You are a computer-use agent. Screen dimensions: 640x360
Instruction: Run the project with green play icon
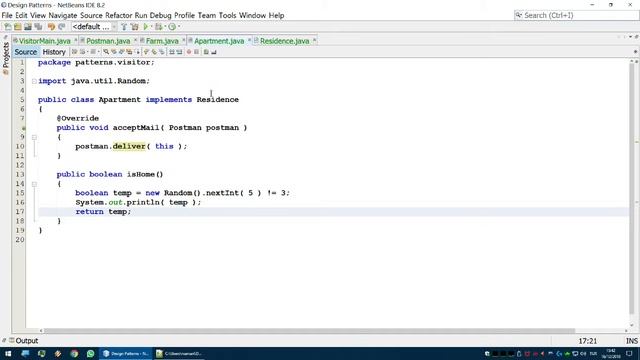click(x=146, y=27)
